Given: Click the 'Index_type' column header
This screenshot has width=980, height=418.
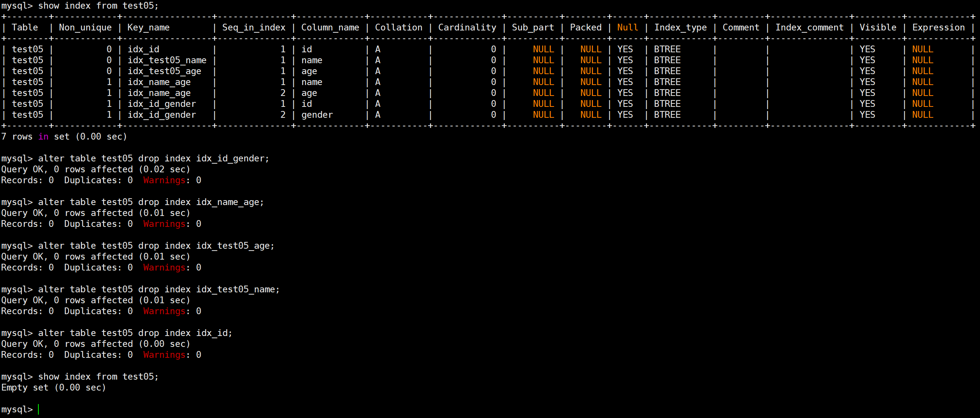Looking at the screenshot, I should pos(681,28).
